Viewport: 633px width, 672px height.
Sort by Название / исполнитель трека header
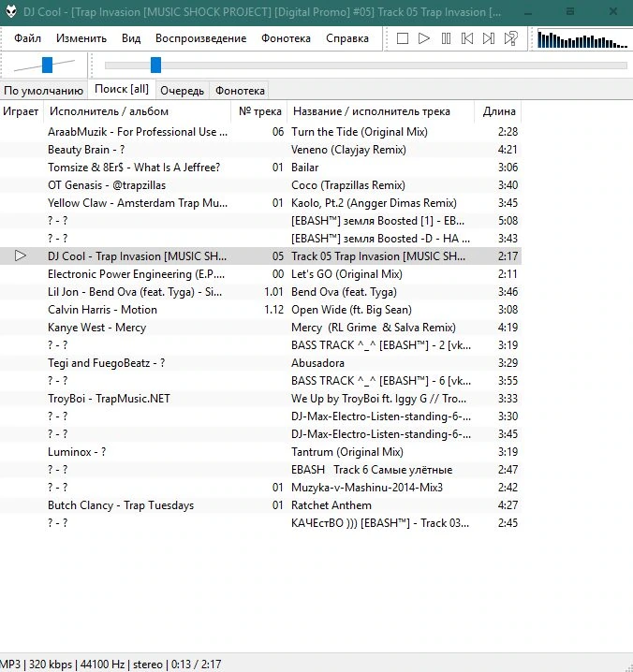380,111
